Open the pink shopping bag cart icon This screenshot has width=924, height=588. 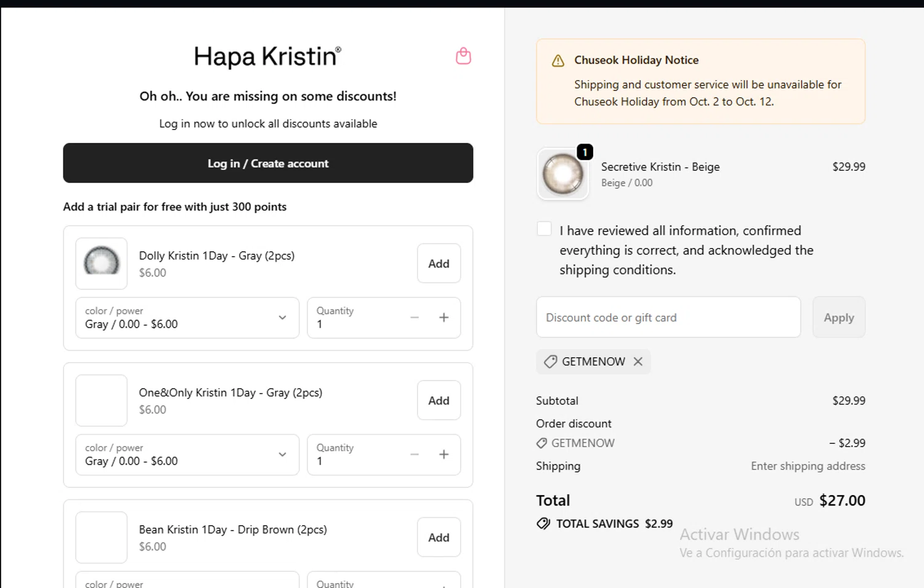click(463, 56)
